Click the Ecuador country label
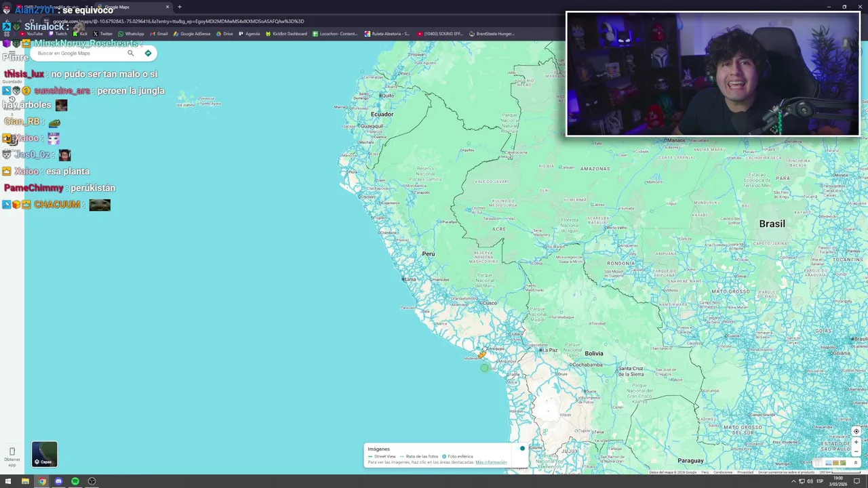 (x=382, y=114)
